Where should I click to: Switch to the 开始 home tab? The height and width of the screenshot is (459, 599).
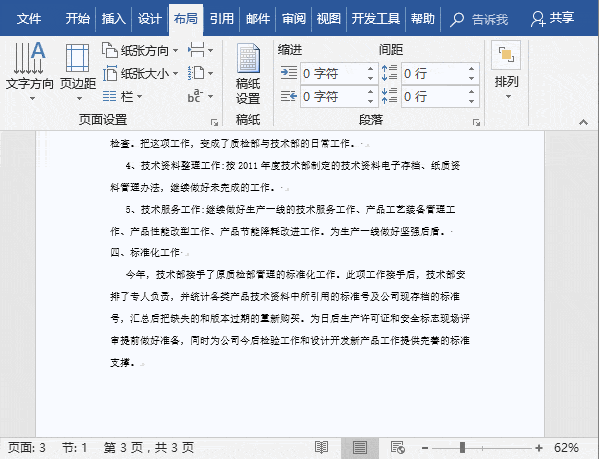[x=77, y=18]
